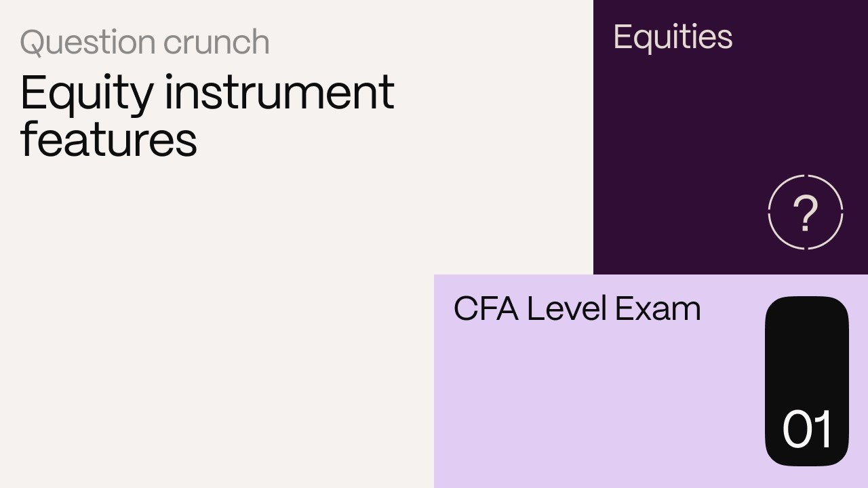Select the "Question crunch" subtitle text
The height and width of the screenshot is (488, 868).
[145, 43]
